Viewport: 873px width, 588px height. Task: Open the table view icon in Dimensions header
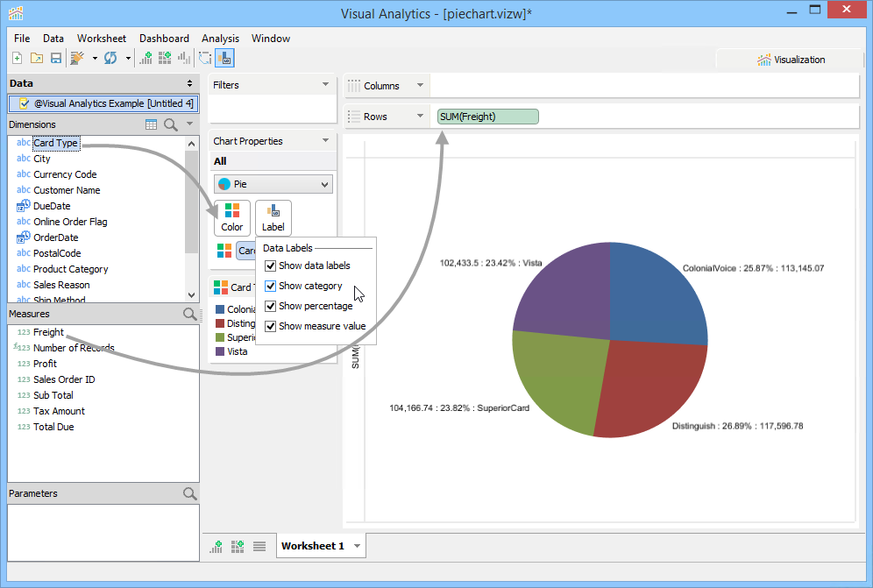(x=151, y=124)
